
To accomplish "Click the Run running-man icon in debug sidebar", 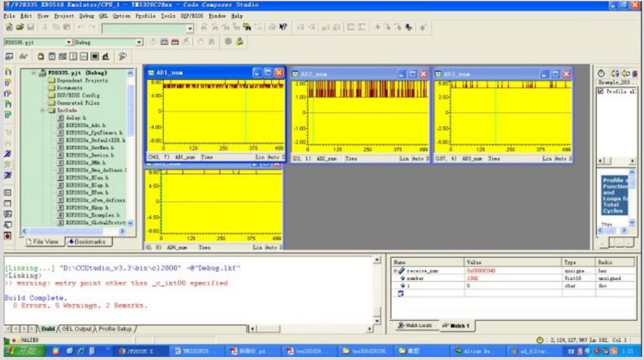I will click(8, 154).
